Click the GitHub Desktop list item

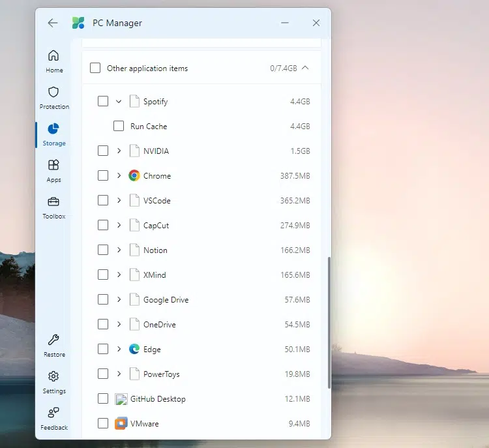(158, 399)
